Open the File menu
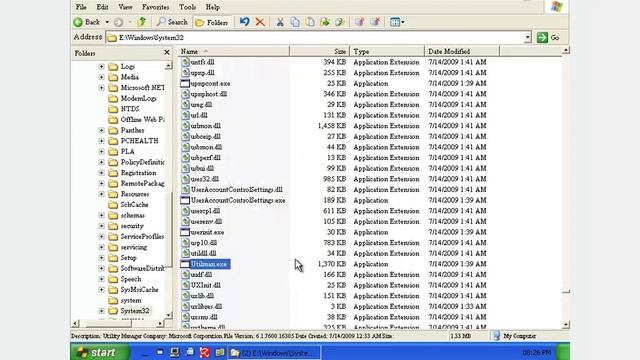The width and height of the screenshot is (640, 360). 81,7
